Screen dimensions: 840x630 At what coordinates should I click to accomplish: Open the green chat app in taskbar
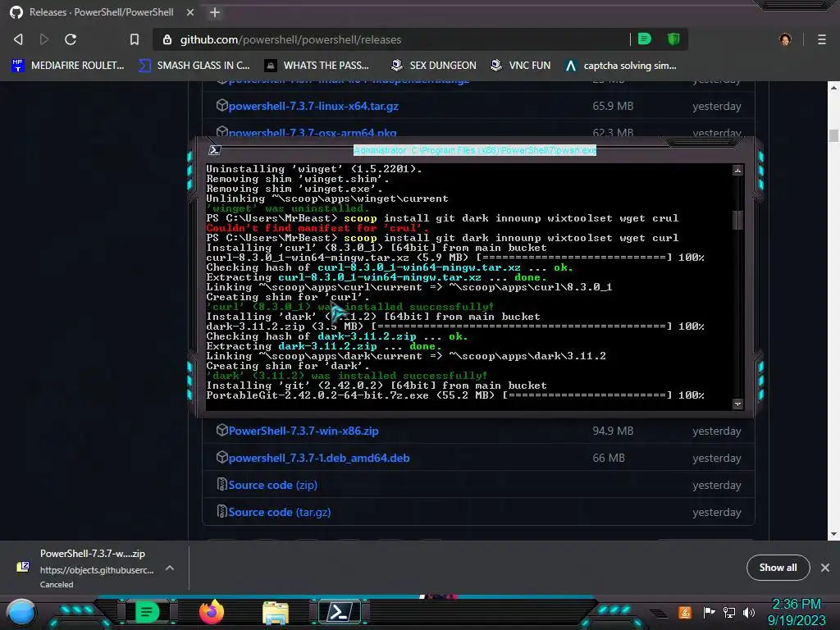(148, 612)
